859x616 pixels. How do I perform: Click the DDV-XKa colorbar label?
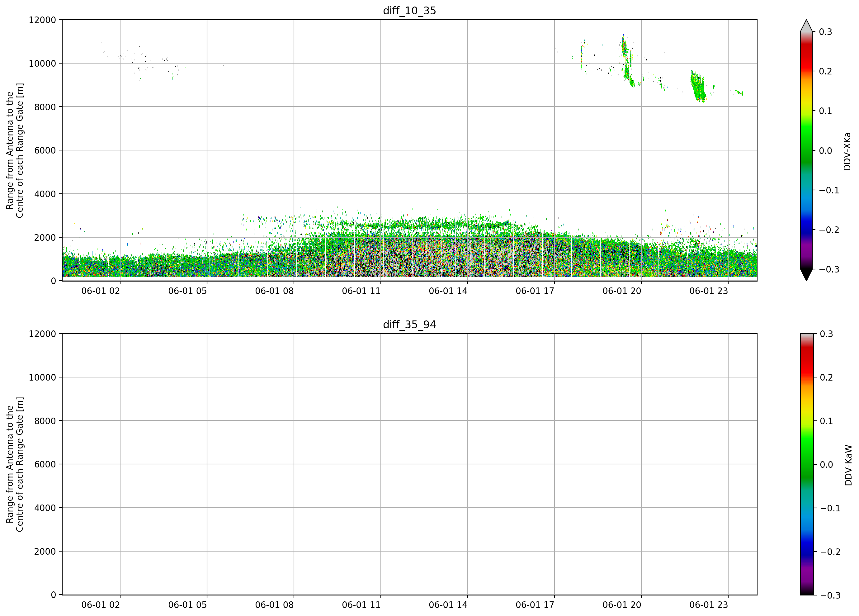[847, 151]
